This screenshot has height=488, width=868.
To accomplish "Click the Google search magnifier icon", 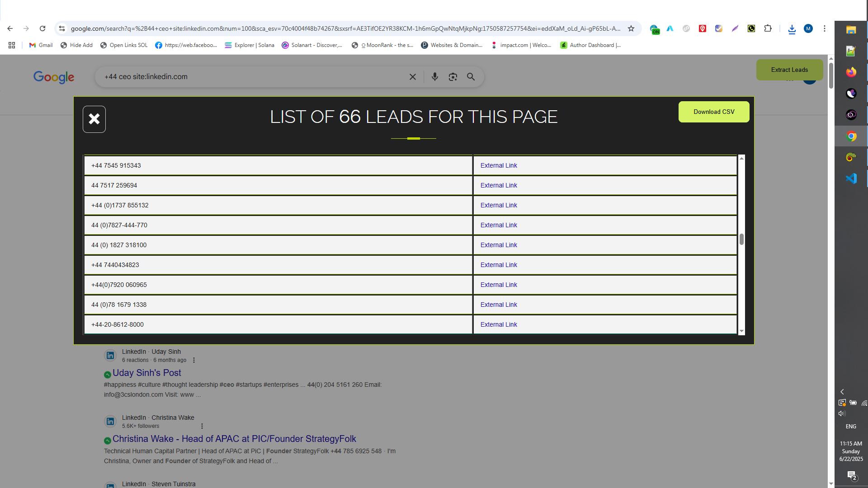I will 471,77.
